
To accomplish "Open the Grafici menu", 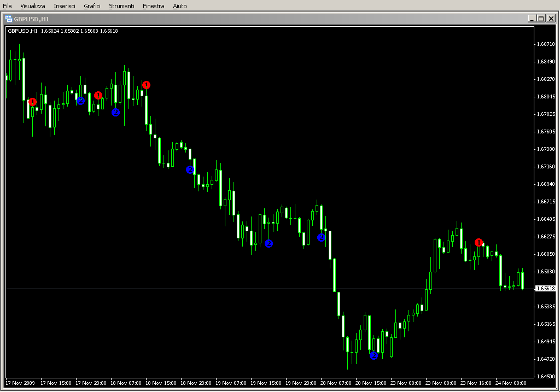I will 92,6.
